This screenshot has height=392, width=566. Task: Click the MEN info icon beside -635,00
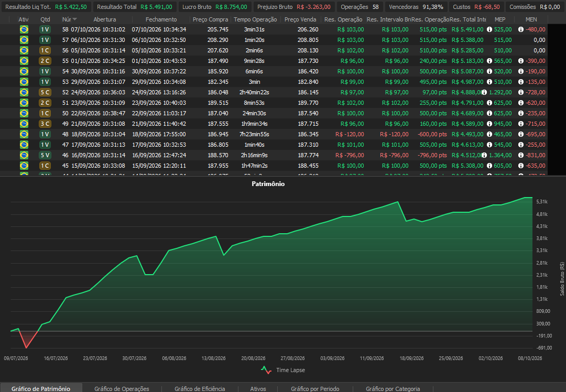coord(521,166)
